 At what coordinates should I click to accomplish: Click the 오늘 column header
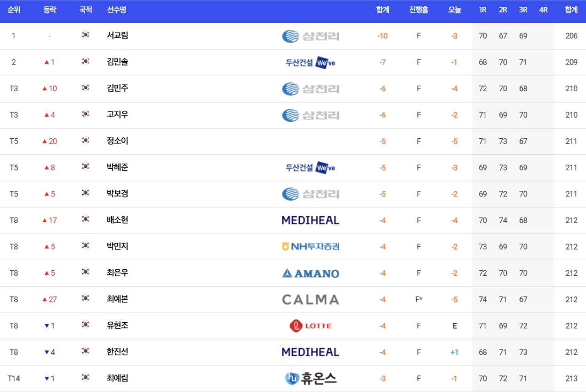tap(455, 10)
